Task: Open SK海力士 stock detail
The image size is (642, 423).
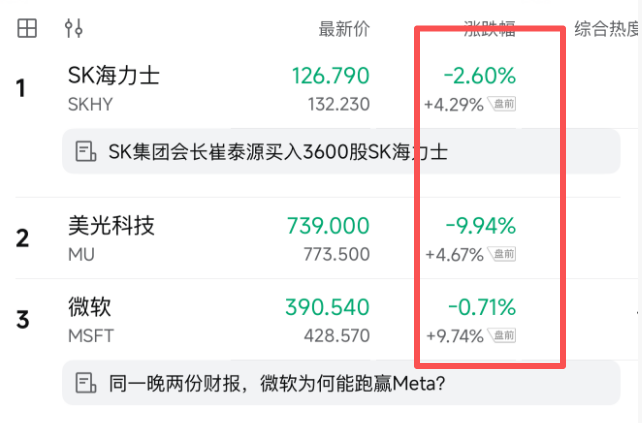Action: coord(113,76)
